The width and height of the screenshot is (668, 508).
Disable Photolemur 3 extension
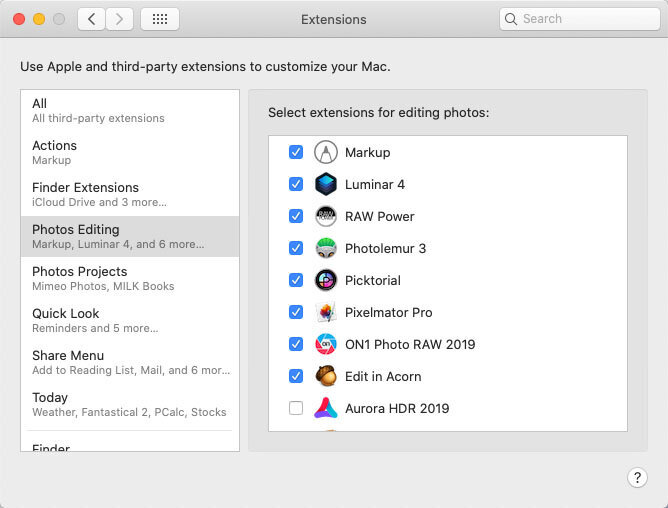coord(296,248)
